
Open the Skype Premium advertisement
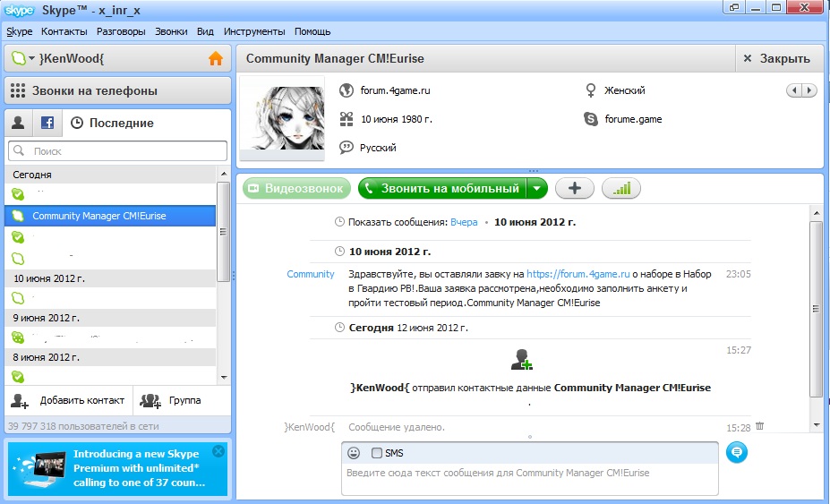(117, 468)
